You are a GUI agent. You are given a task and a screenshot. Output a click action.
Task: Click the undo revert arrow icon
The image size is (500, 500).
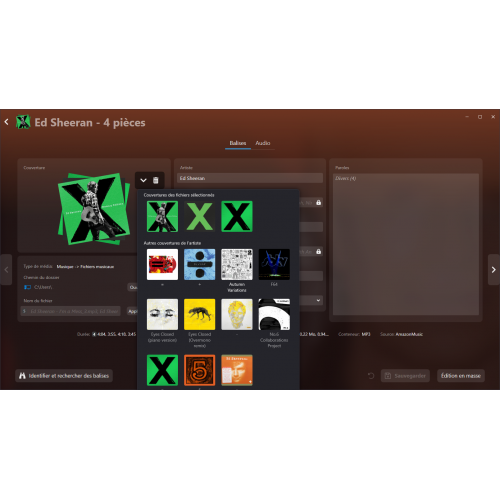(x=371, y=376)
